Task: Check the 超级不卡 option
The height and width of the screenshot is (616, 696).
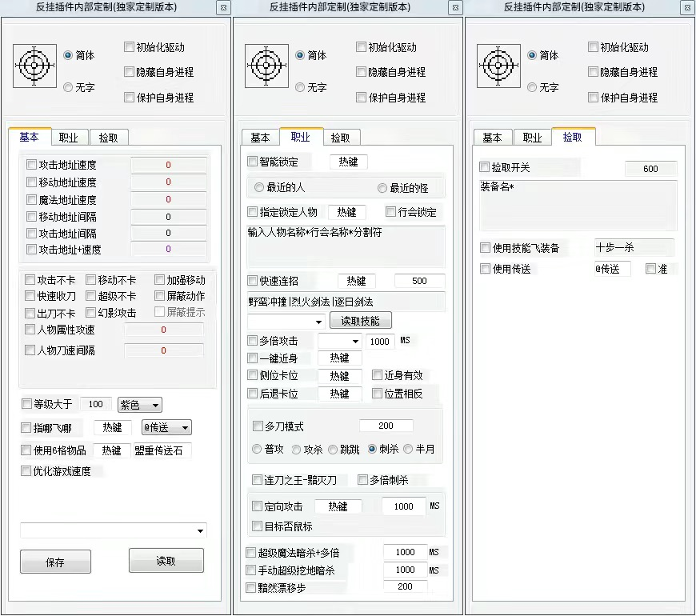Action: click(91, 295)
